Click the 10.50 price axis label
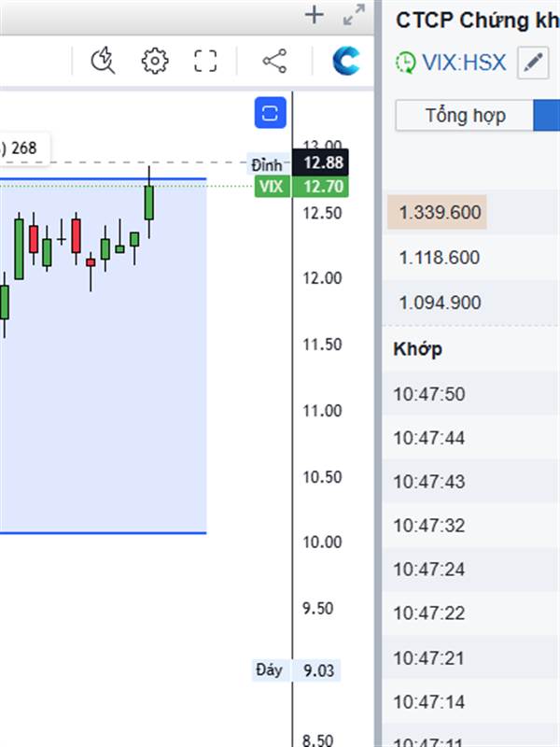560x747 pixels. click(322, 477)
